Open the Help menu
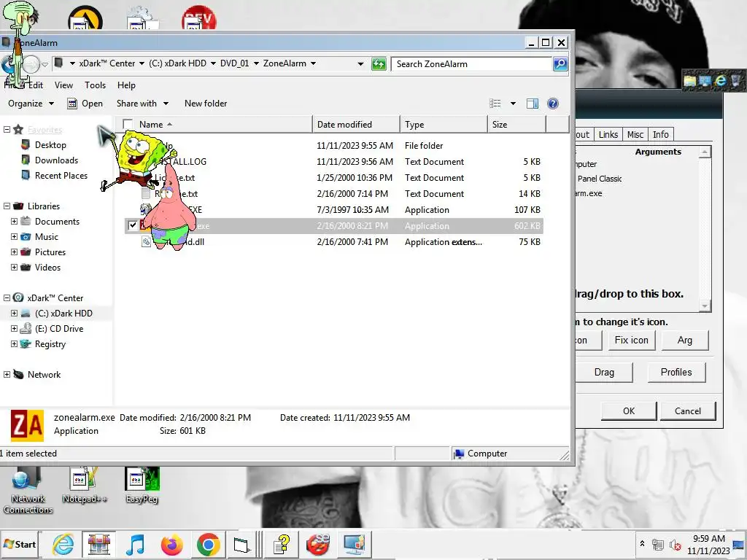 click(x=126, y=85)
